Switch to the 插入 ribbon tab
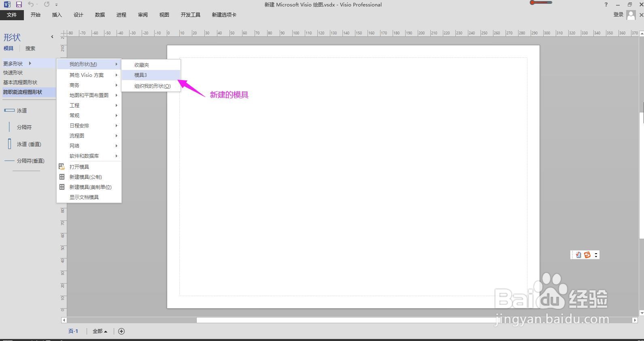The image size is (644, 341). click(57, 15)
